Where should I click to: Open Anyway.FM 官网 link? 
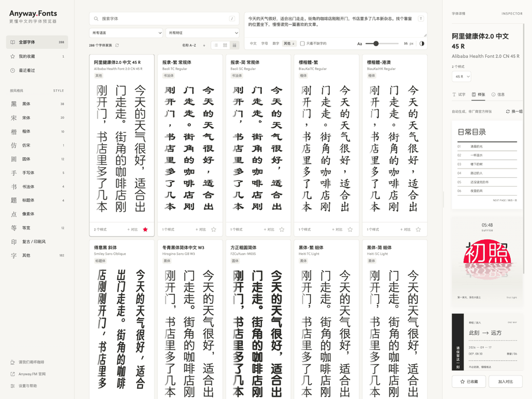pyautogui.click(x=28, y=374)
